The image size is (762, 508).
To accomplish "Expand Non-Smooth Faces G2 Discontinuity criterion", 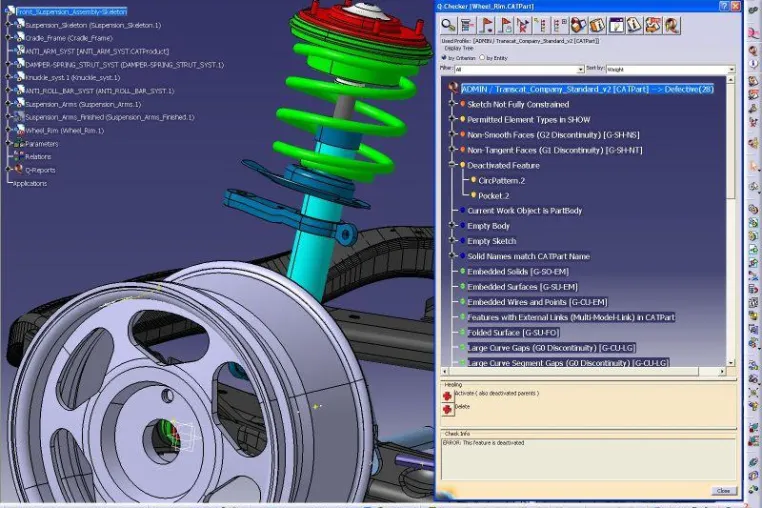I will pyautogui.click(x=452, y=135).
